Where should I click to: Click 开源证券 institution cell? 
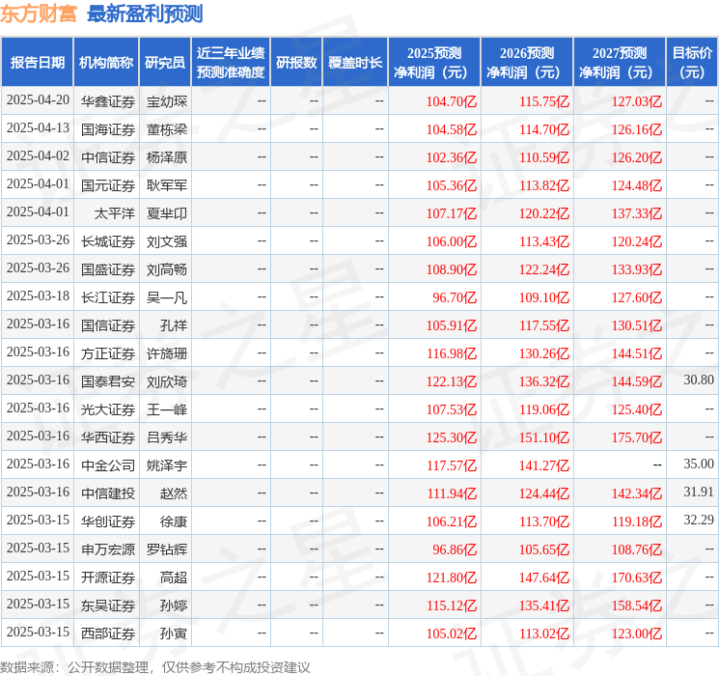(x=108, y=577)
